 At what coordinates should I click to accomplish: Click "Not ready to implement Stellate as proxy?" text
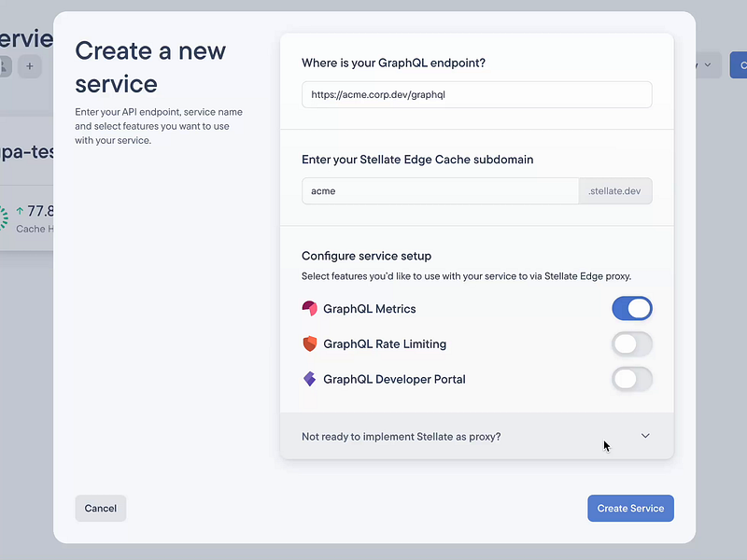click(402, 437)
